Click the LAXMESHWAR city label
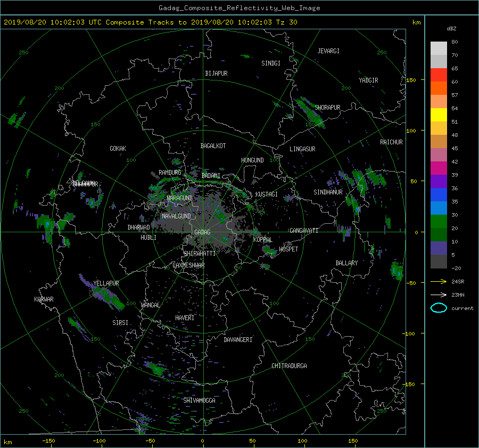This screenshot has width=479, height=448. tap(188, 265)
